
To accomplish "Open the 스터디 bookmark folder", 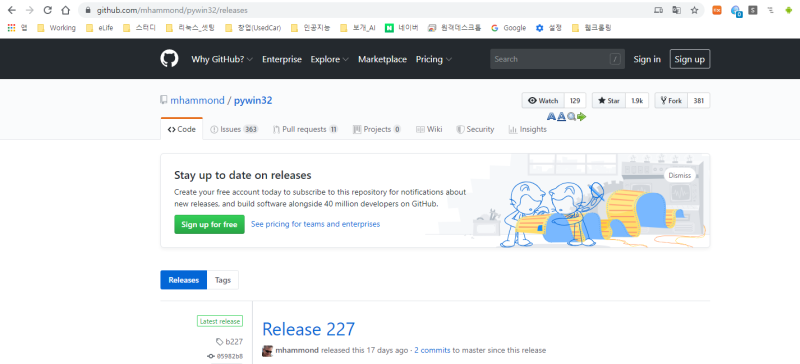I will [x=139, y=28].
